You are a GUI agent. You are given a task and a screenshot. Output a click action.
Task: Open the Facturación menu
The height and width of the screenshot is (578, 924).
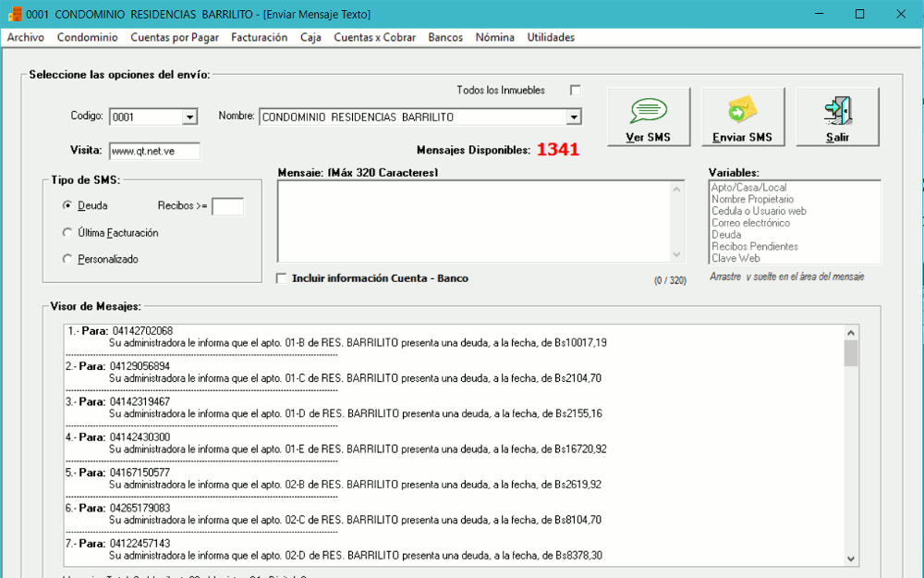[259, 38]
